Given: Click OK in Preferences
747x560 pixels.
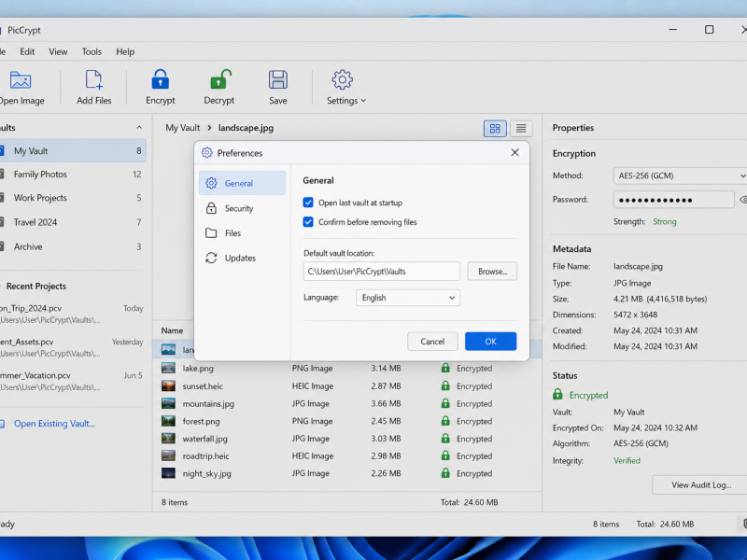Looking at the screenshot, I should pos(491,342).
